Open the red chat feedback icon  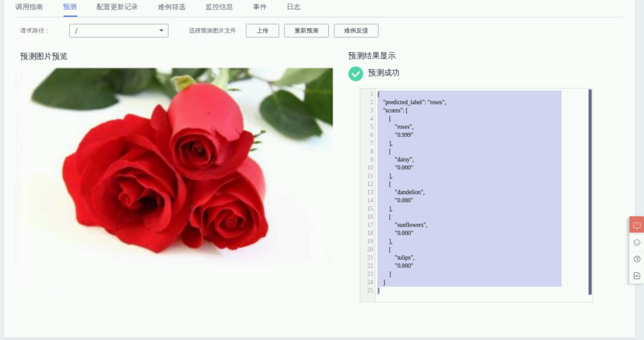637,225
